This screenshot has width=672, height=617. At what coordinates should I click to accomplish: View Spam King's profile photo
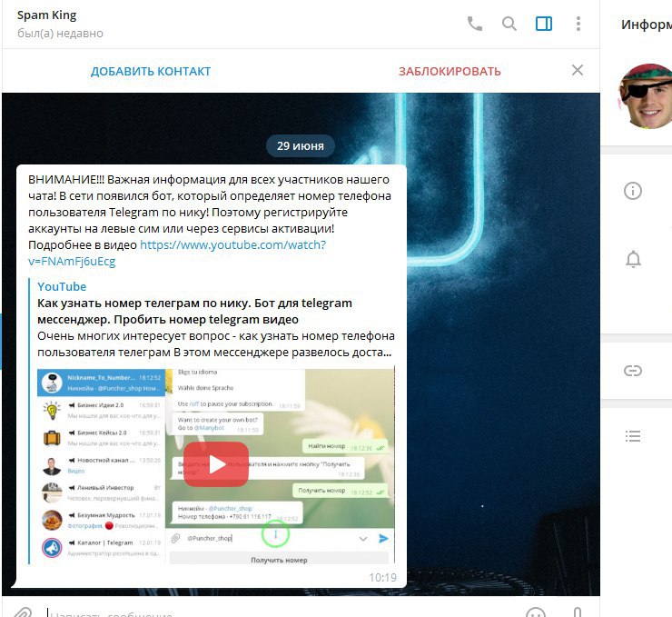coord(645,96)
